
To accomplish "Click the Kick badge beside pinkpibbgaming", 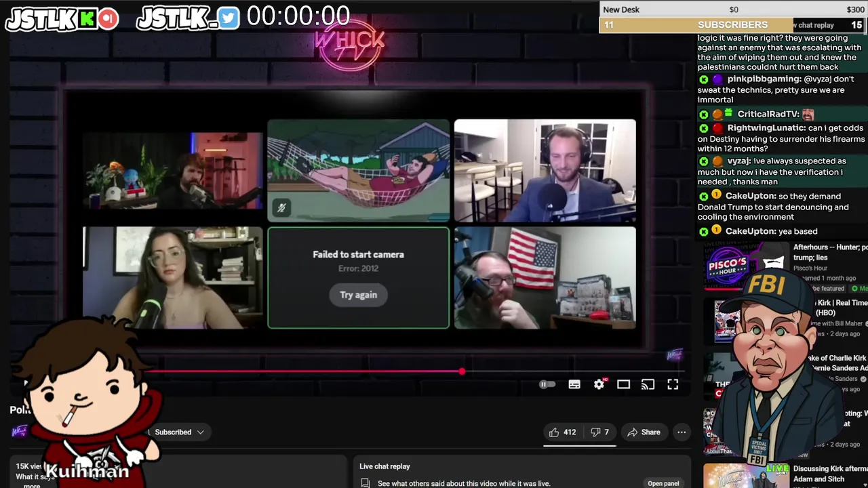I will point(703,80).
